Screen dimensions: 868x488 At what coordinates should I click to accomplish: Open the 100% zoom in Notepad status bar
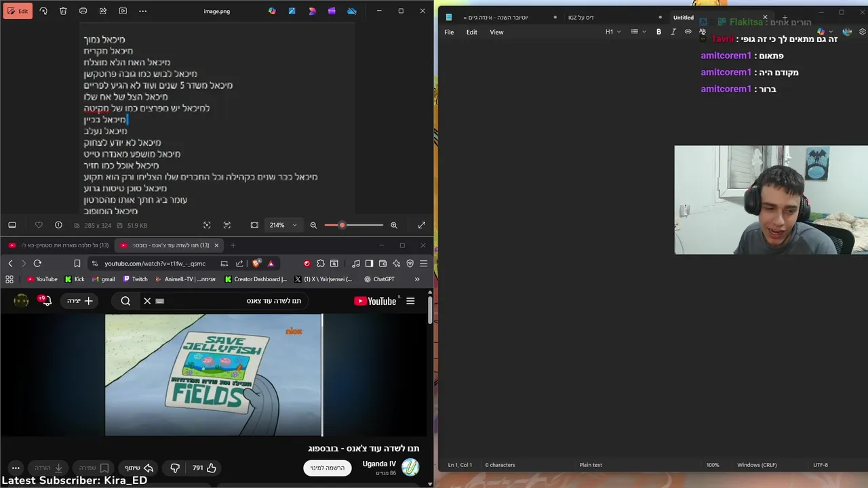[713, 465]
